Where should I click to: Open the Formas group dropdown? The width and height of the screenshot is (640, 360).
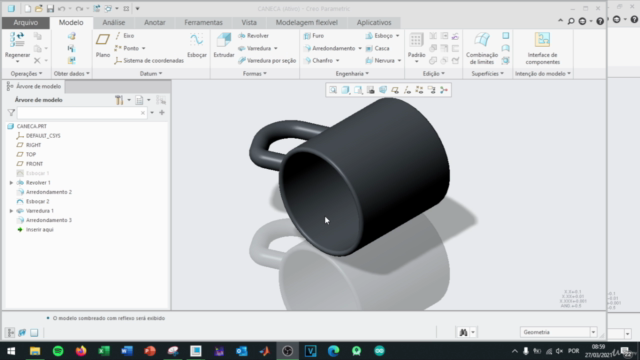click(x=255, y=73)
